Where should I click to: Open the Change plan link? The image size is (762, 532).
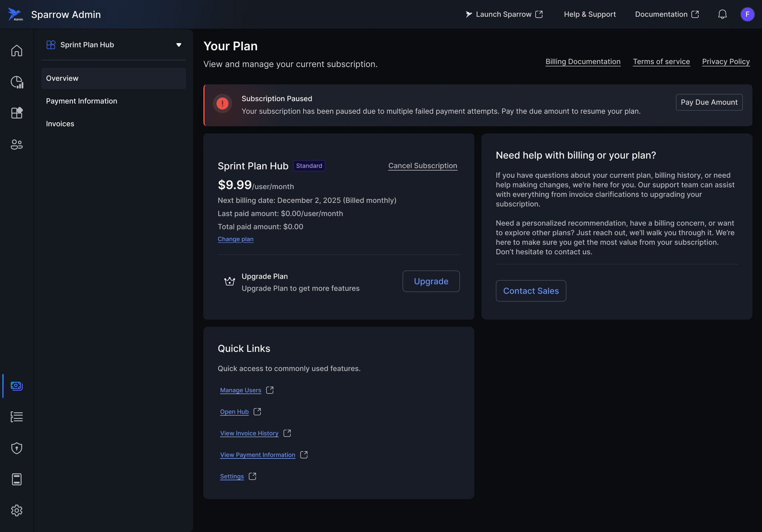coord(235,239)
